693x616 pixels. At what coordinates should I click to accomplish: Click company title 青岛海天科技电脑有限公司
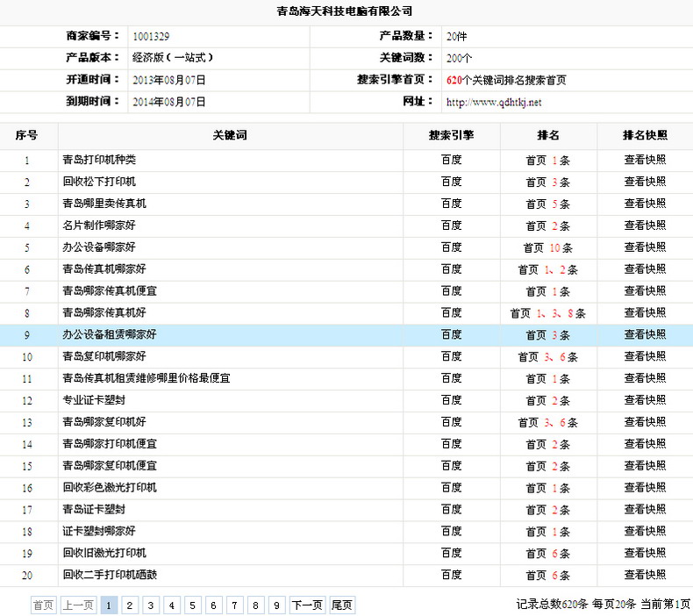coord(345,11)
